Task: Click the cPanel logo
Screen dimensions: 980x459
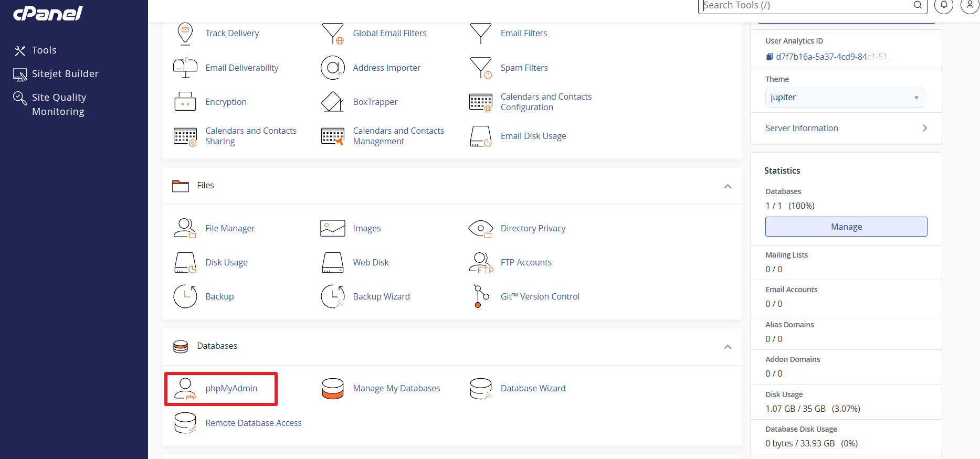Action: [48, 13]
